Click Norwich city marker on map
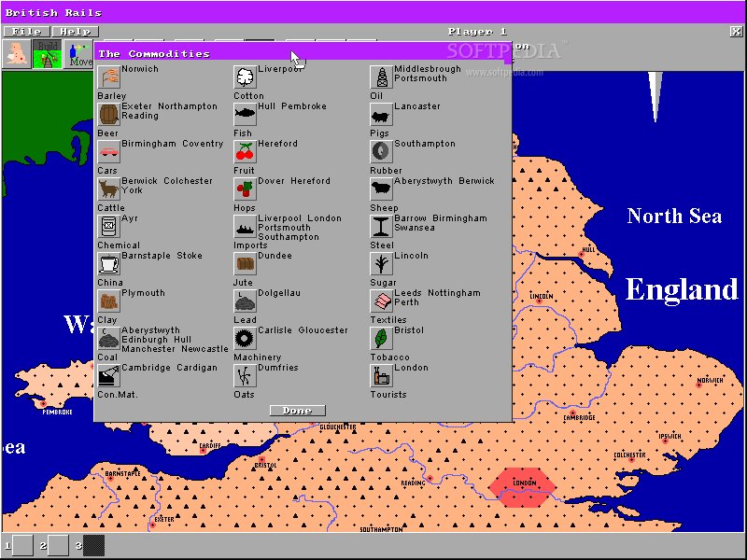Viewport: 747px width, 560px height. tap(698, 385)
